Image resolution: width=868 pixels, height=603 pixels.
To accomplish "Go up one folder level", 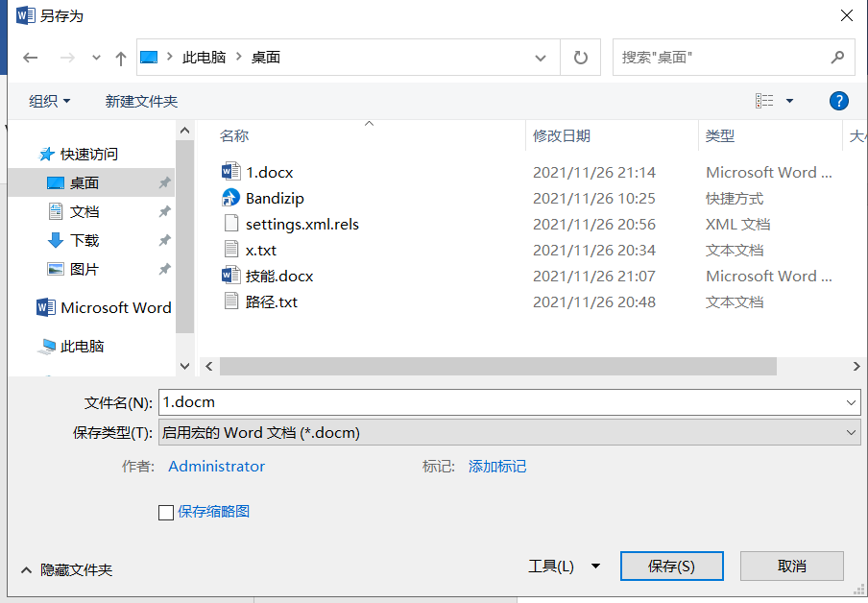I will pos(121,58).
